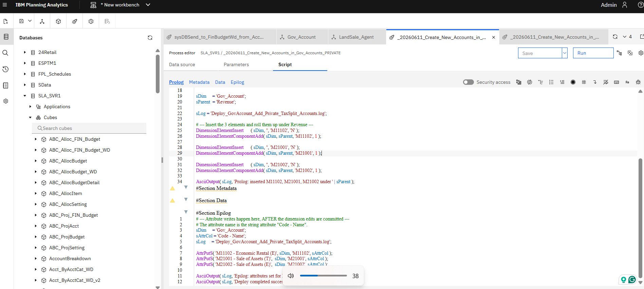The width and height of the screenshot is (644, 289).
Task: Click the keyboard shortcuts icon
Action: pos(617,82)
